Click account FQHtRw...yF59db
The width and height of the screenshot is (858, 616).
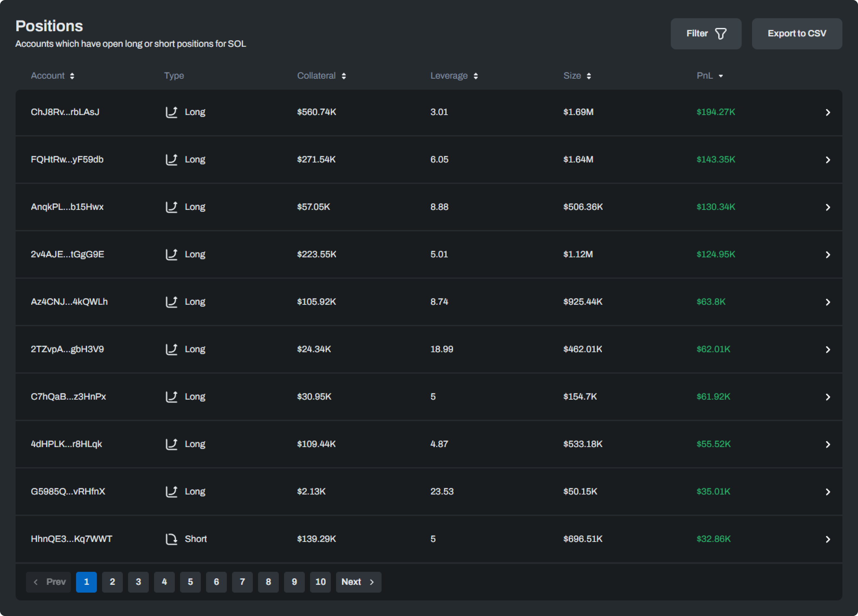(x=67, y=160)
